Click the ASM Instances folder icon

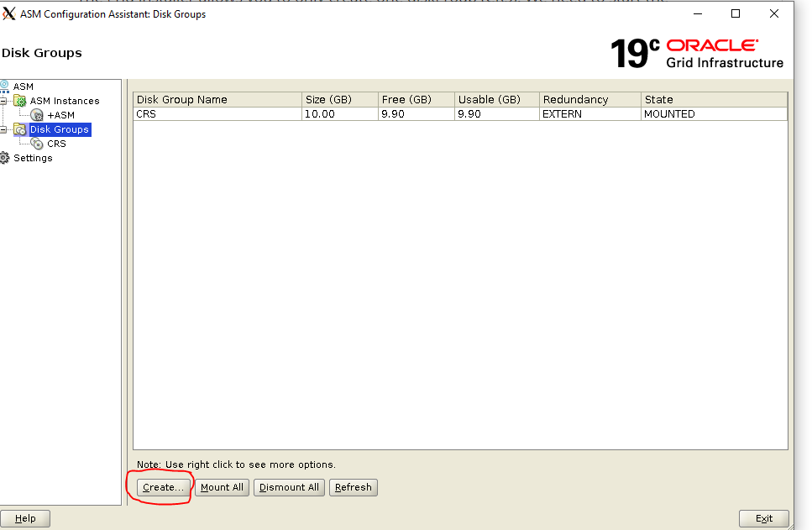click(x=19, y=101)
